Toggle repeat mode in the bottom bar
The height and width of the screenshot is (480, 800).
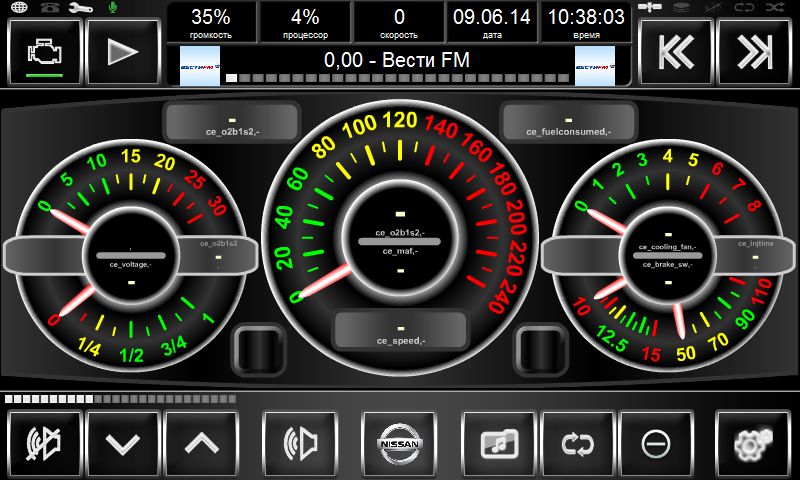pos(577,444)
